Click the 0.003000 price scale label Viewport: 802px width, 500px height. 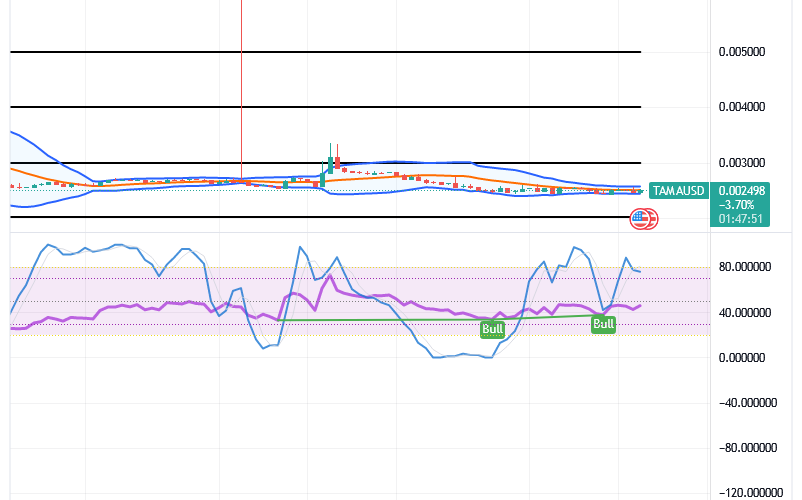pos(742,163)
